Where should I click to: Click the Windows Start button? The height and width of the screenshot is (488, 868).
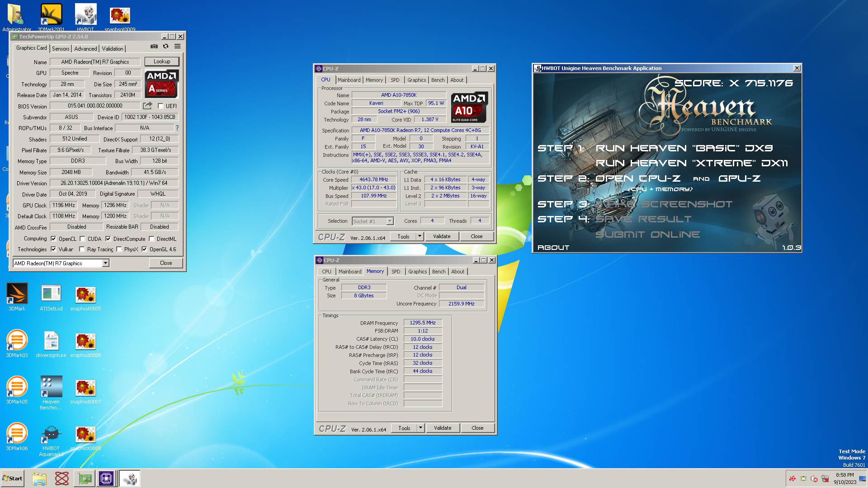(x=12, y=479)
